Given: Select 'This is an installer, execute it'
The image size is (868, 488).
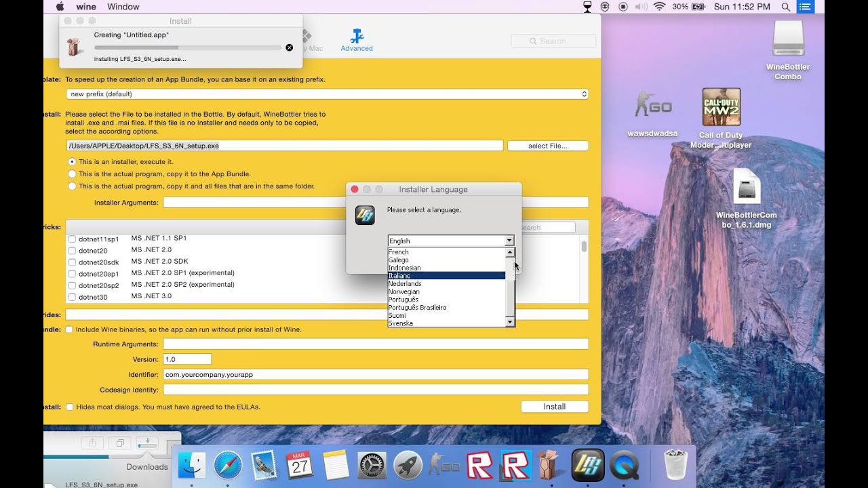Looking at the screenshot, I should click(72, 162).
